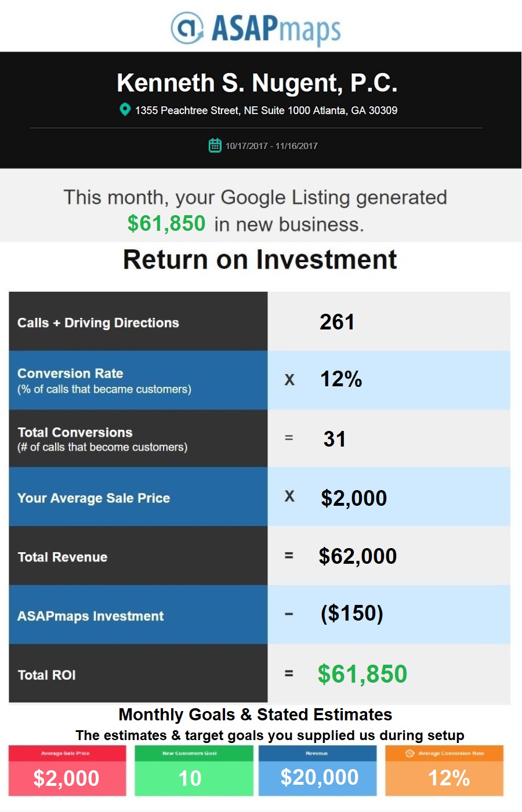Select the ASAPmaps Investment row label
The height and width of the screenshot is (812, 522).
(90, 616)
